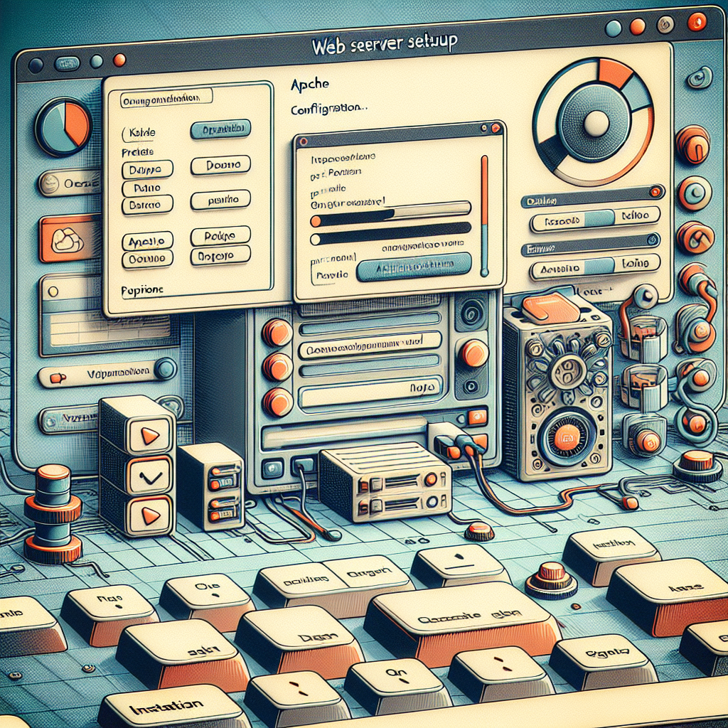Open the small pie chart icon at top left
The image size is (728, 728).
tap(63, 127)
